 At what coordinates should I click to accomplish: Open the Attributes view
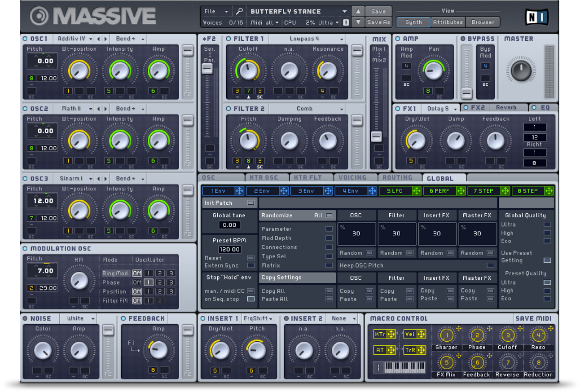(448, 22)
